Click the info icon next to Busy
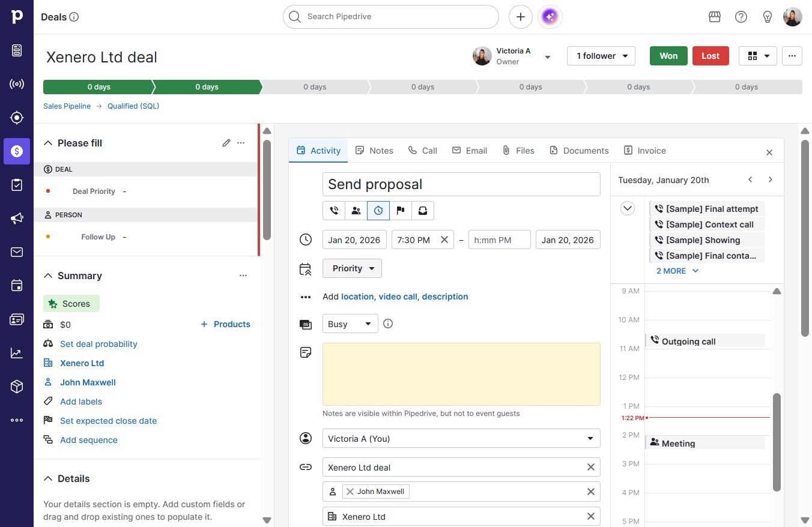812x527 pixels. [x=388, y=324]
